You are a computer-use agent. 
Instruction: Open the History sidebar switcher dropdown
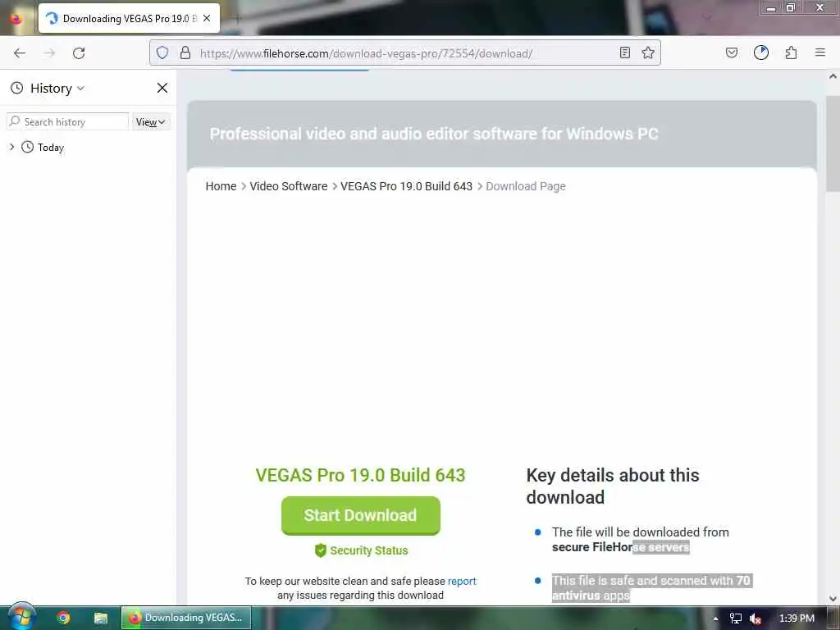[48, 89]
